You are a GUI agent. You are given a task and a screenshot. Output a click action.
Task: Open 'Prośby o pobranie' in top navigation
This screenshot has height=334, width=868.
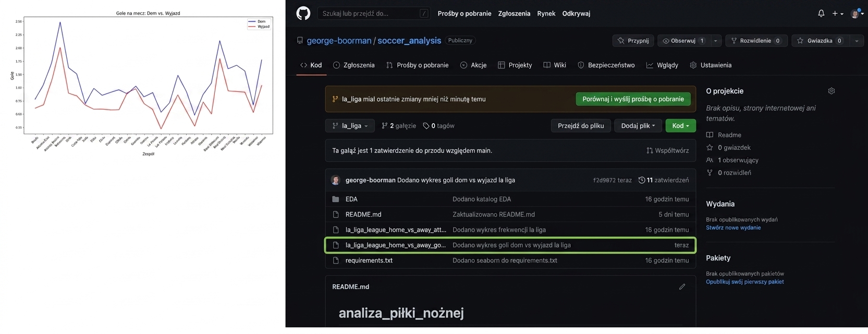click(464, 14)
